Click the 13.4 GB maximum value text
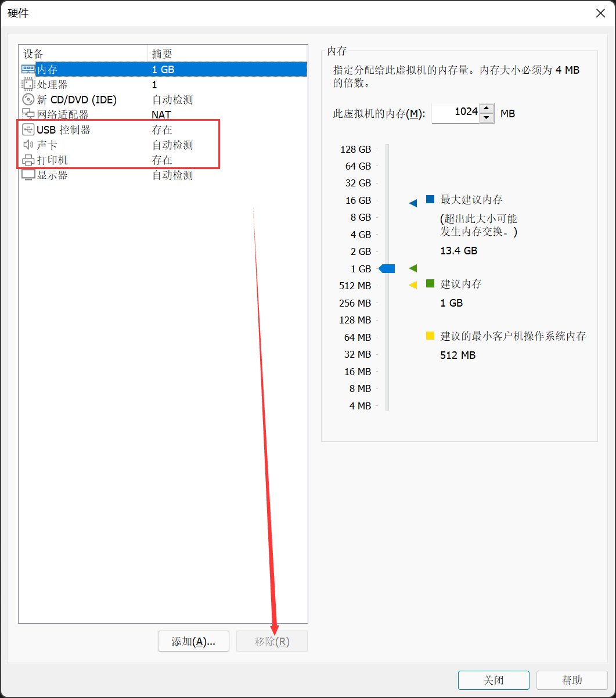This screenshot has height=698, width=616. point(459,251)
